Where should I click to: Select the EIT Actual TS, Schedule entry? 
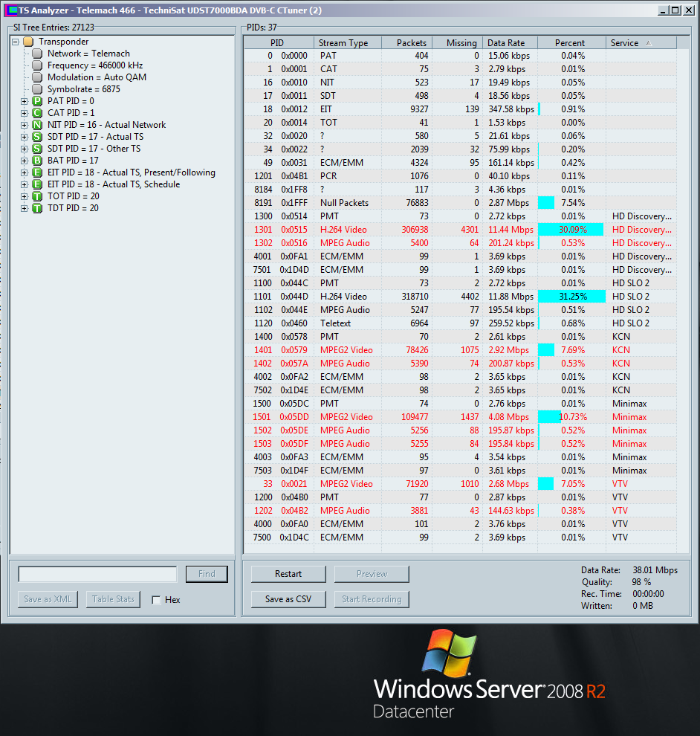pyautogui.click(x=114, y=184)
